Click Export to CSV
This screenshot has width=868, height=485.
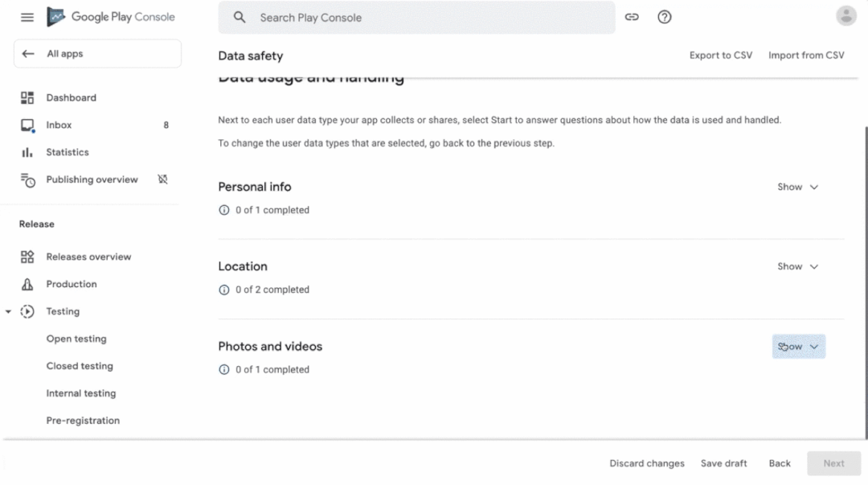pos(721,55)
